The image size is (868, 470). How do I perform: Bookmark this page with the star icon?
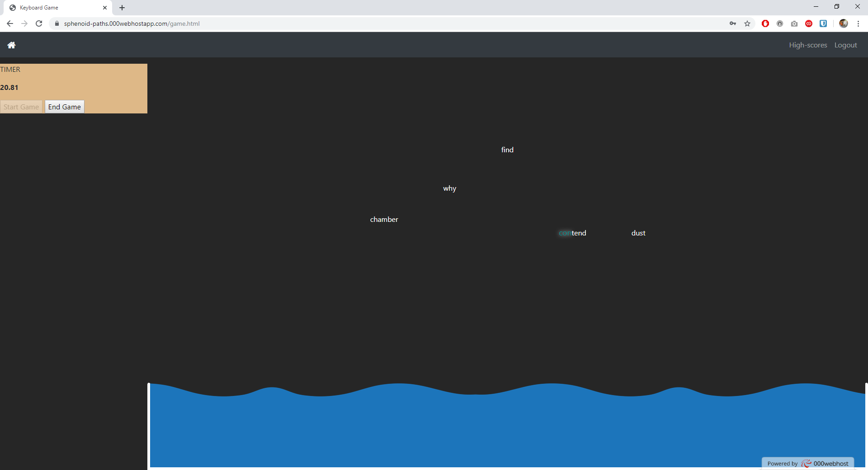[747, 23]
